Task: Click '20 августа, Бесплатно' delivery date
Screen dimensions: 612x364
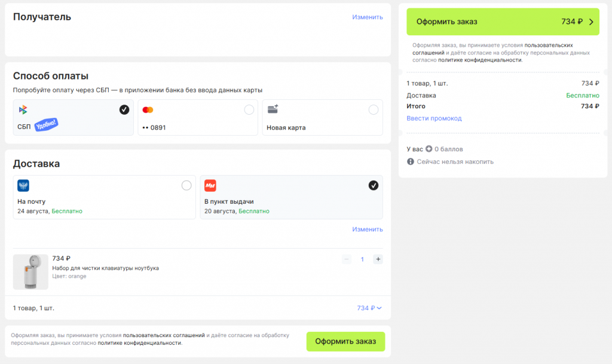Action: pyautogui.click(x=237, y=211)
